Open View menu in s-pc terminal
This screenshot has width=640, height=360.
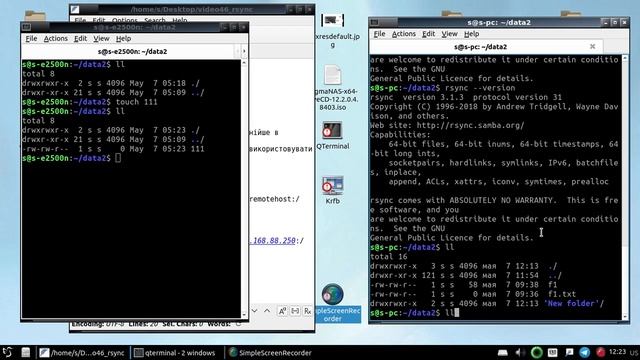tap(449, 34)
